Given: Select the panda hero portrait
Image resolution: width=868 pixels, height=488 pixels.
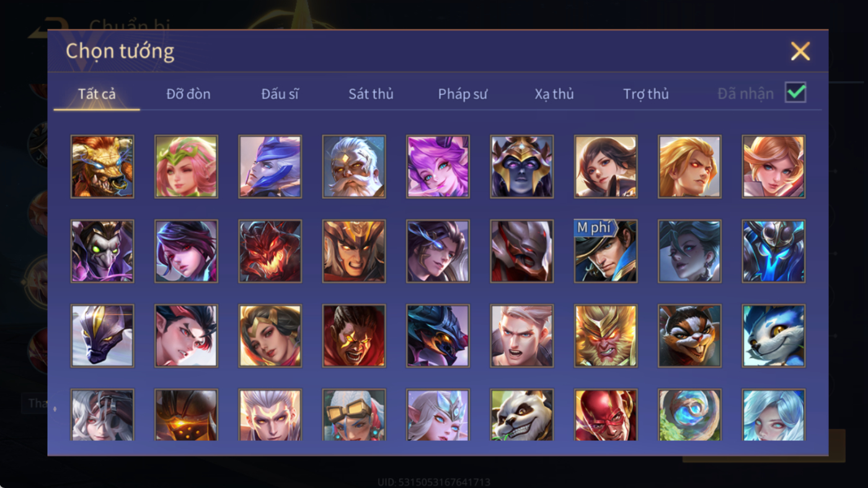Looking at the screenshot, I should [522, 415].
